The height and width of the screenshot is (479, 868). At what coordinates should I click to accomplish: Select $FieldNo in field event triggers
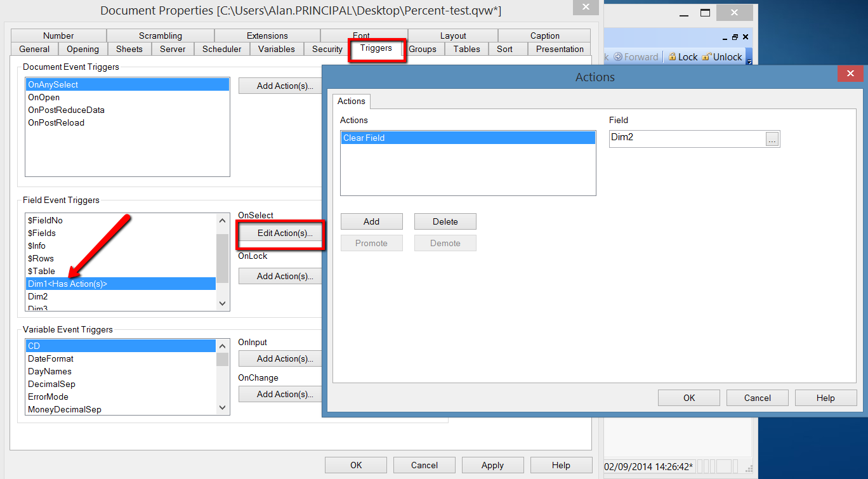(121, 220)
